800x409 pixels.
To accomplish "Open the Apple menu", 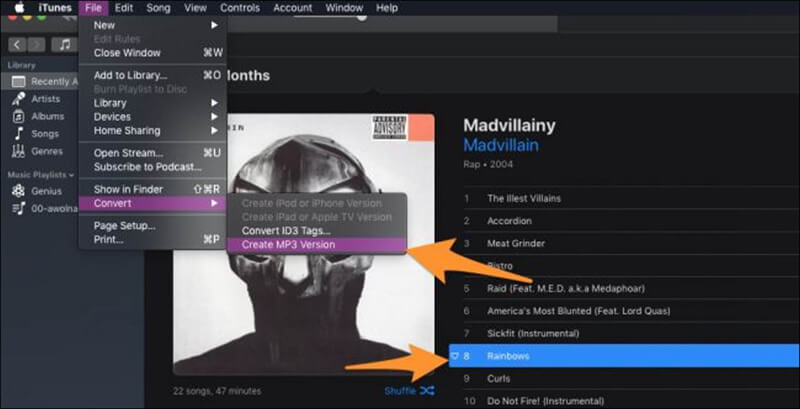I will 19,8.
